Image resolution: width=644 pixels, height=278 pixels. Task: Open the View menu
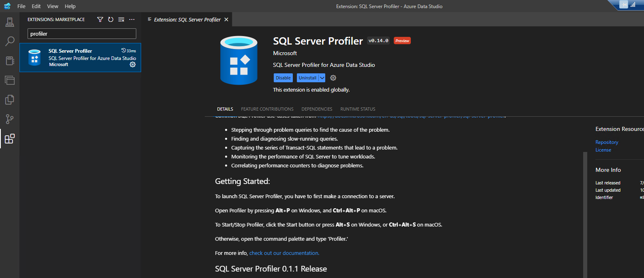(53, 6)
